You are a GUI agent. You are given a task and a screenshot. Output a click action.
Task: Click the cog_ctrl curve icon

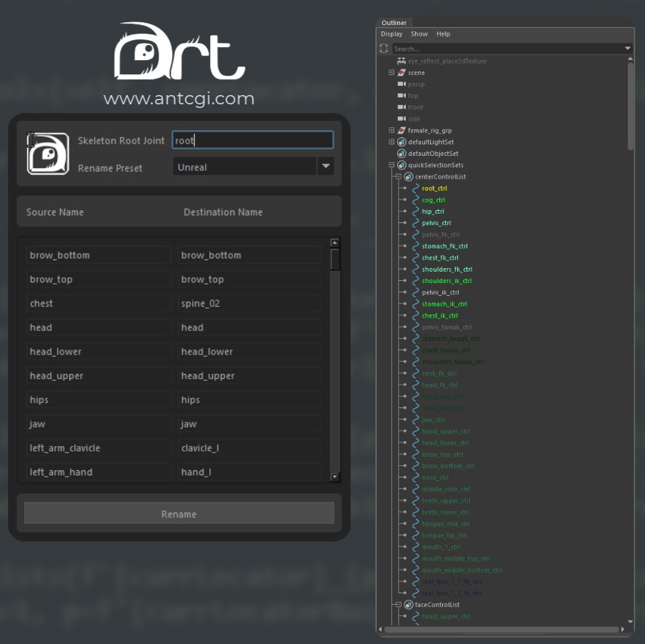click(416, 199)
